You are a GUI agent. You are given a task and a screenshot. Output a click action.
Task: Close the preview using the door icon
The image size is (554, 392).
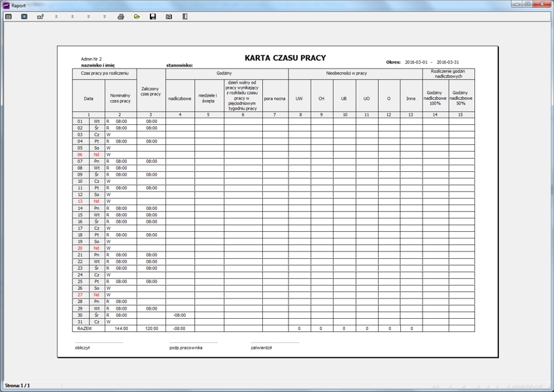coord(184,16)
